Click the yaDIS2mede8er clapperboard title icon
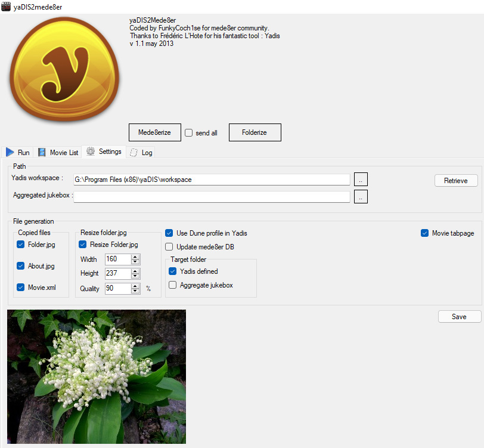 pyautogui.click(x=5, y=7)
